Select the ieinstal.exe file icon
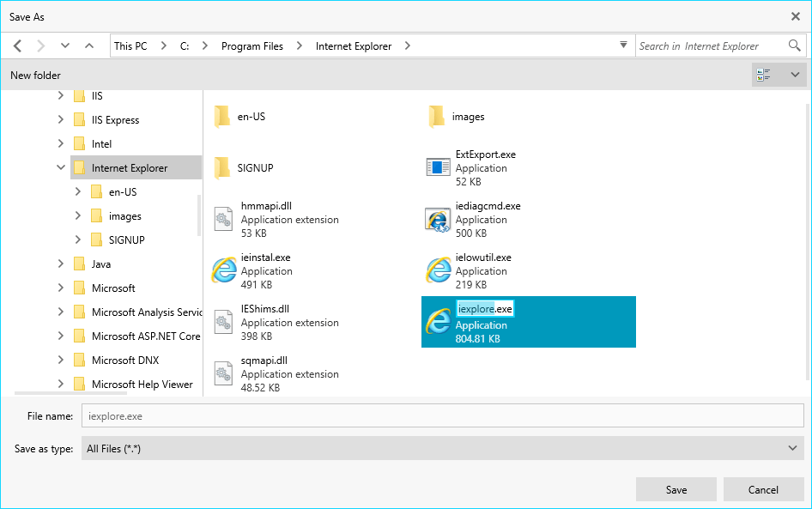Viewport: 812px width, 509px height. [224, 271]
